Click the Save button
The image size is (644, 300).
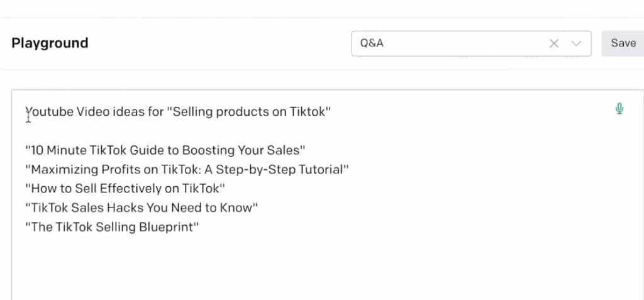[623, 43]
